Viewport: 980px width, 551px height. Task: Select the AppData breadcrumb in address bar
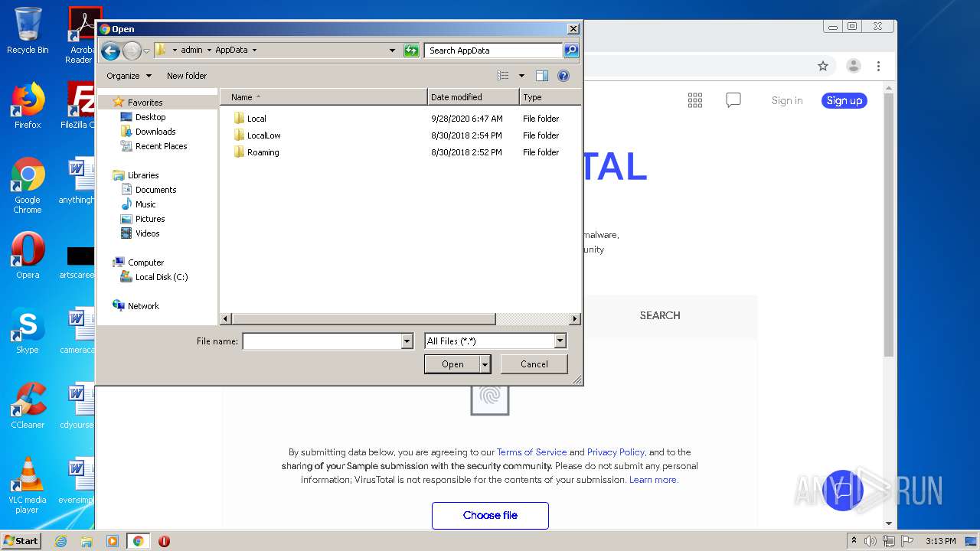pyautogui.click(x=231, y=51)
